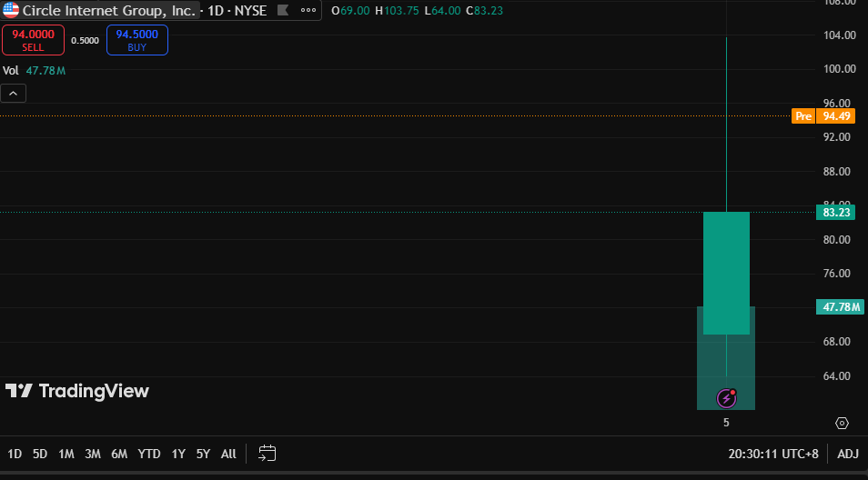The height and width of the screenshot is (480, 868).
Task: Click the 100.00 price scale label
Action: pos(839,69)
